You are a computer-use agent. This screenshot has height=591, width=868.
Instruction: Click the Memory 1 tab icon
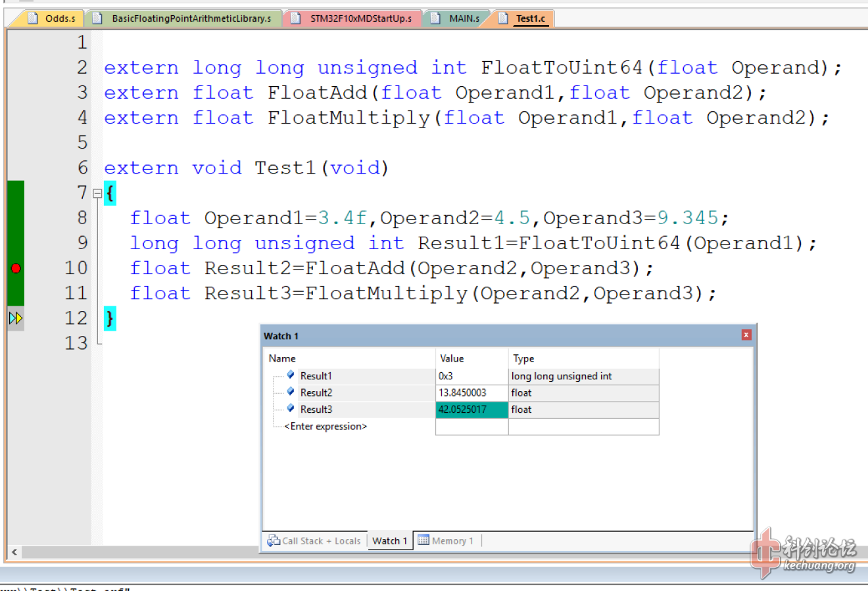coord(423,540)
